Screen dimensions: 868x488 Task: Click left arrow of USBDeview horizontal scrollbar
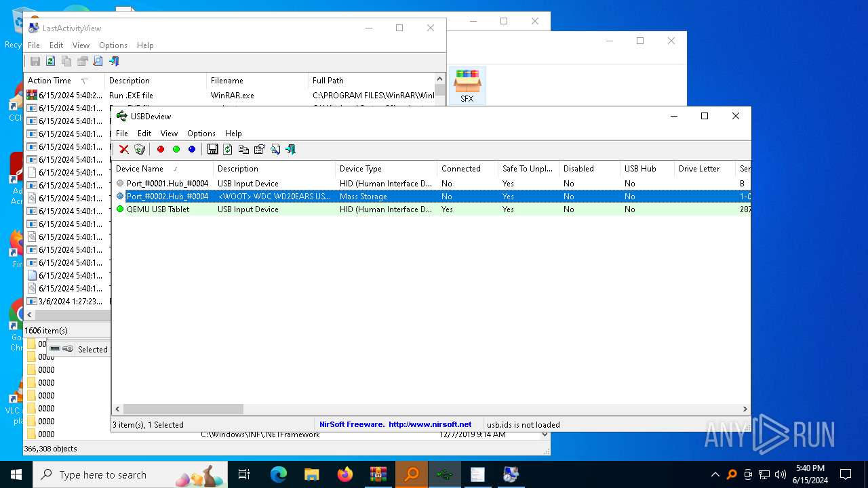coord(118,409)
